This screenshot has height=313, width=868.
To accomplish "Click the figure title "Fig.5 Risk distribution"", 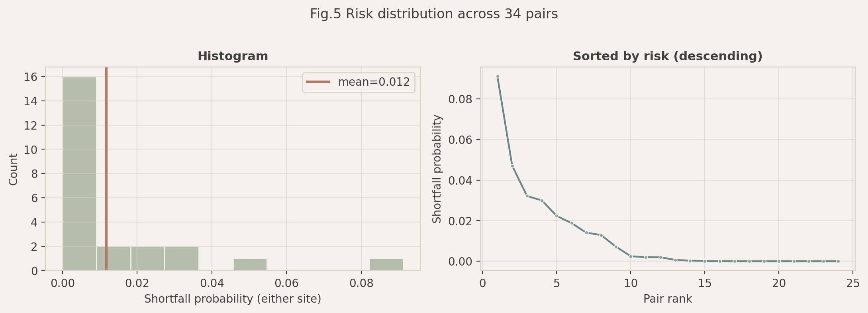I will click(434, 14).
